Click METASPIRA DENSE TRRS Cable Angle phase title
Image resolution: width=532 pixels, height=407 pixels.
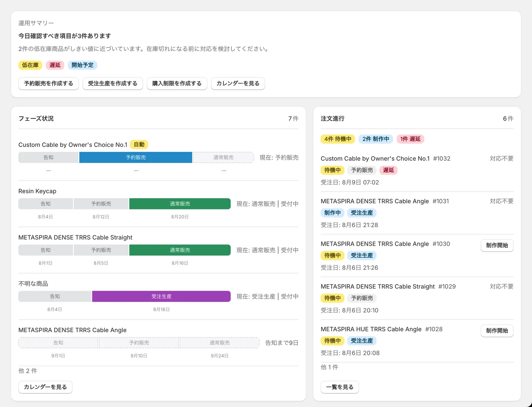(x=72, y=330)
